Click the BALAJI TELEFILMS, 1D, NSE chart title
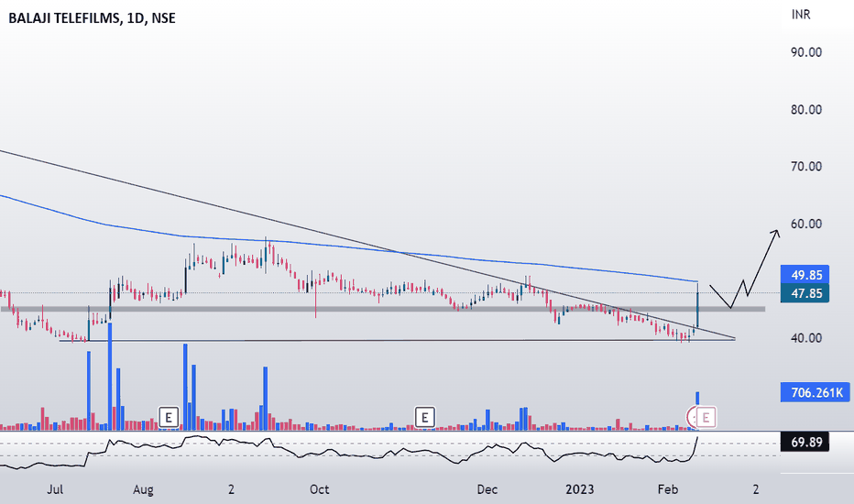 point(92,18)
